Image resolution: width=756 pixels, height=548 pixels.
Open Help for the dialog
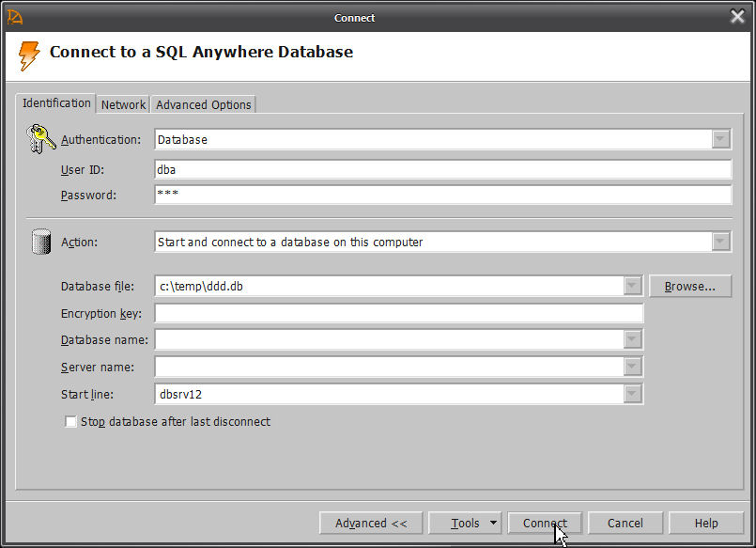(x=706, y=523)
